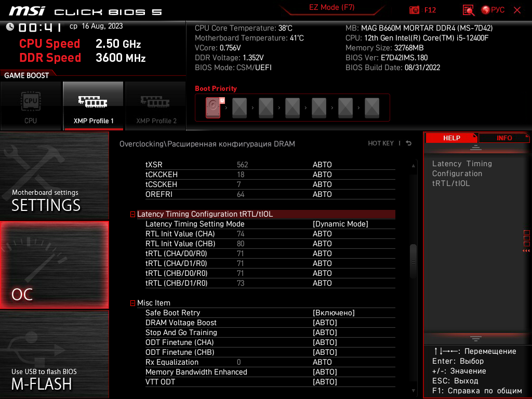Toggle the CPU game boost button
Screen dimensions: 532x399
31,106
